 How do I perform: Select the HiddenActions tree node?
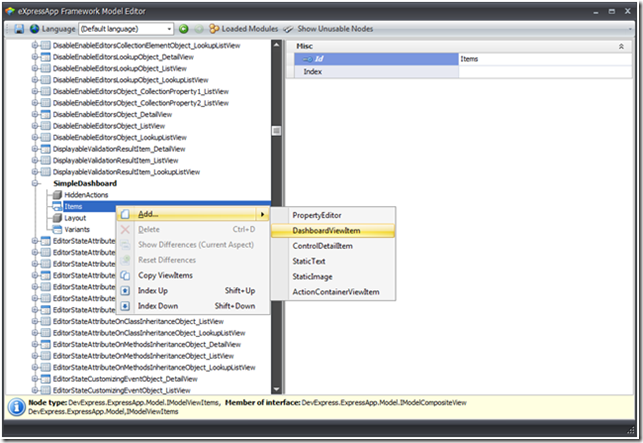(x=86, y=195)
